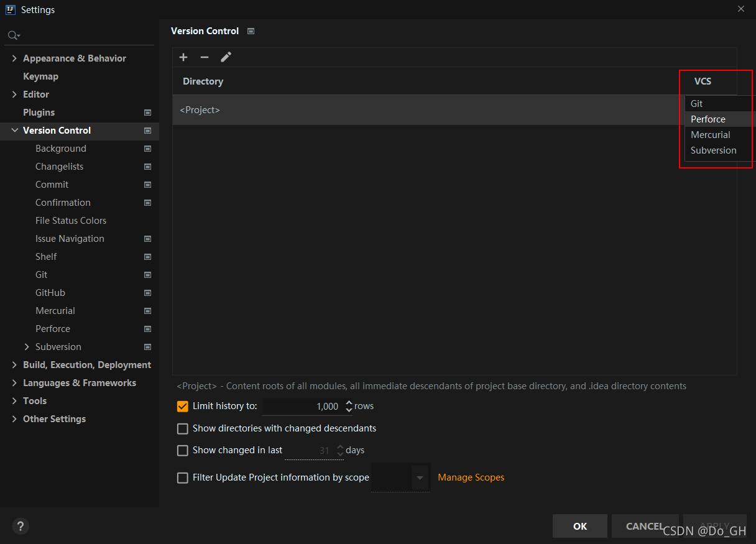Expand Appearance & Behavior section

coord(14,58)
